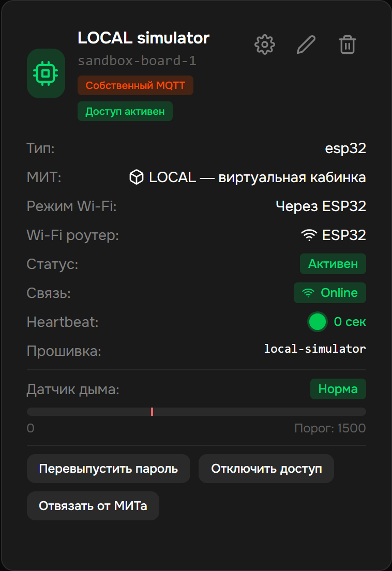392x571 pixels.
Task: Edit the device using the pencil icon
Action: 306,45
